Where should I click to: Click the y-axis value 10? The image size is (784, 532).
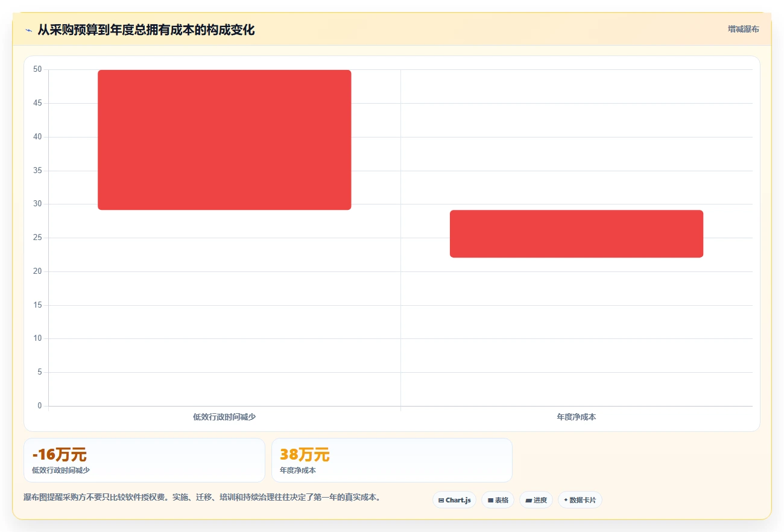pyautogui.click(x=37, y=338)
